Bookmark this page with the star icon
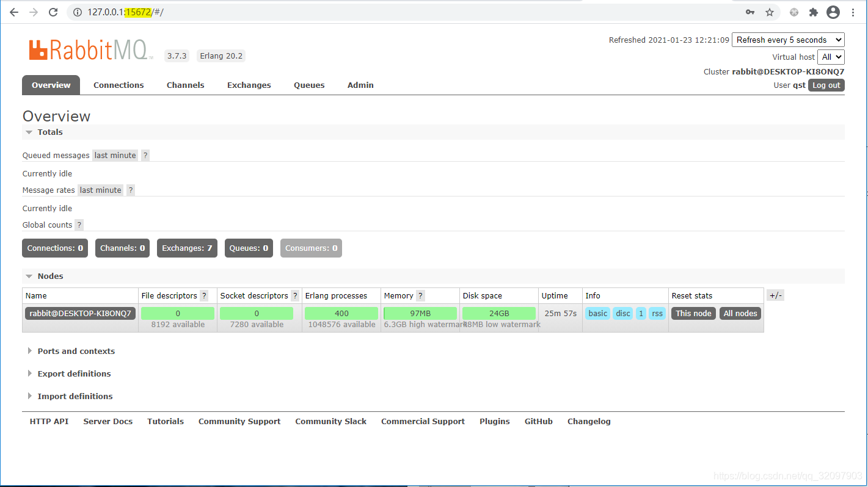The image size is (868, 487). (x=770, y=12)
